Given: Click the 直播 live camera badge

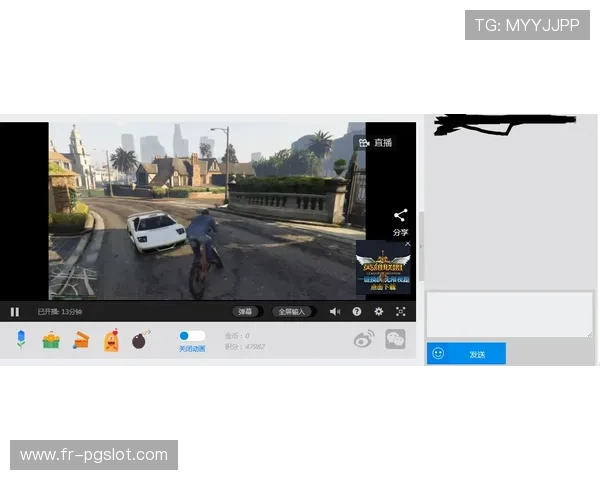Looking at the screenshot, I should (375, 143).
